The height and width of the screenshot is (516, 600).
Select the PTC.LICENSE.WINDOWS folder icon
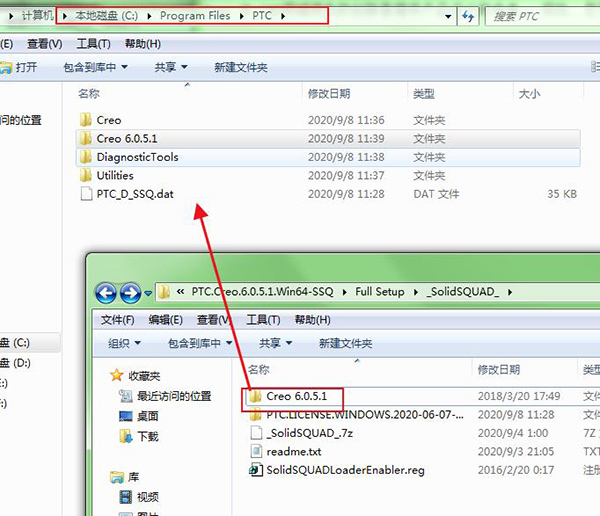pos(255,415)
